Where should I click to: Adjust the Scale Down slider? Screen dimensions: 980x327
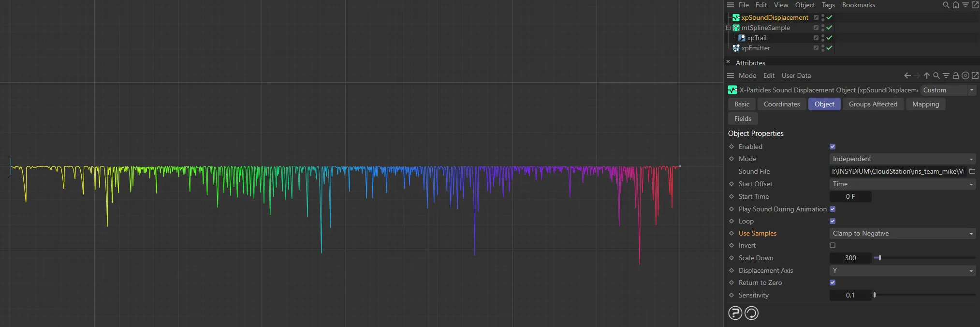925,258
